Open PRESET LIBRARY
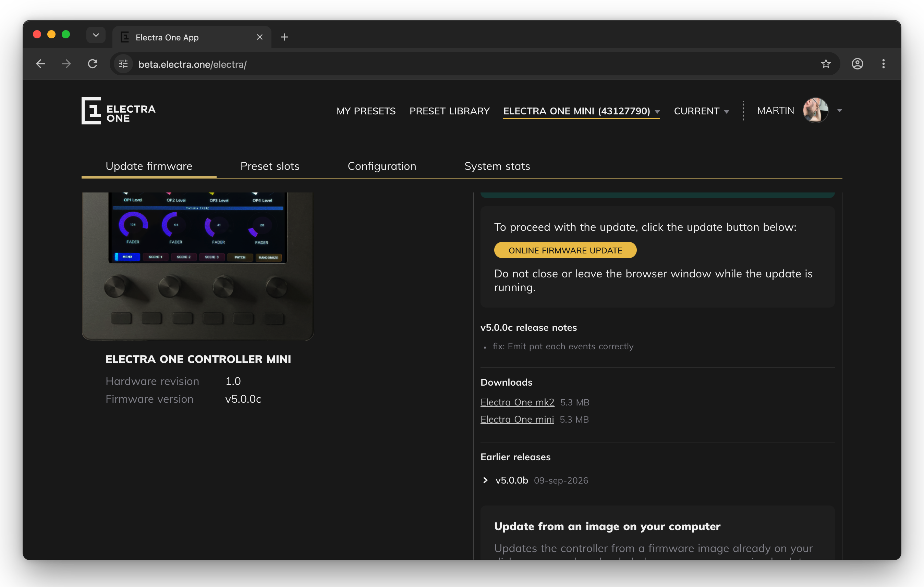Viewport: 924px width, 587px height. [449, 111]
